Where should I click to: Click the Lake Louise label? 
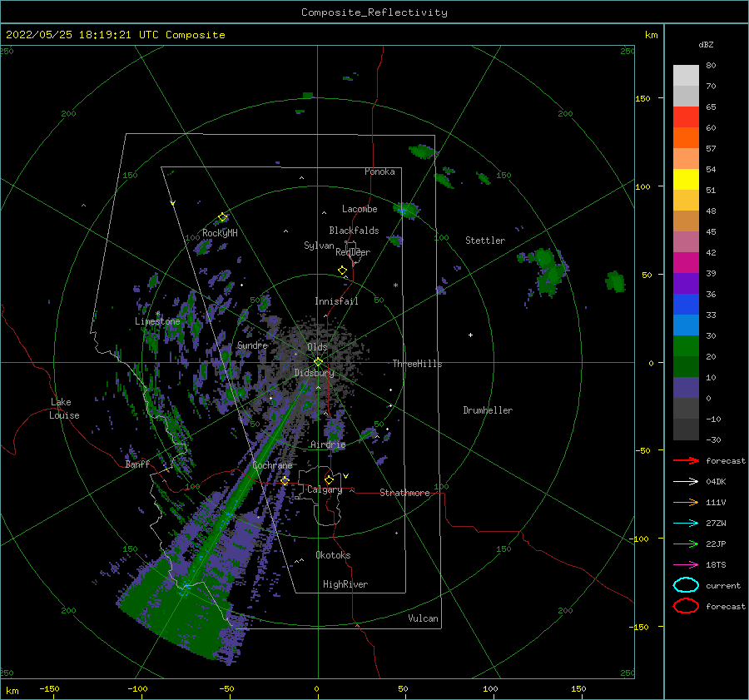pos(64,409)
